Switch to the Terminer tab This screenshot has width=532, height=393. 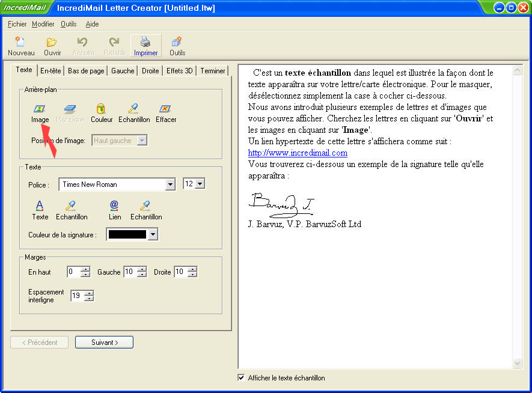pyautogui.click(x=212, y=71)
